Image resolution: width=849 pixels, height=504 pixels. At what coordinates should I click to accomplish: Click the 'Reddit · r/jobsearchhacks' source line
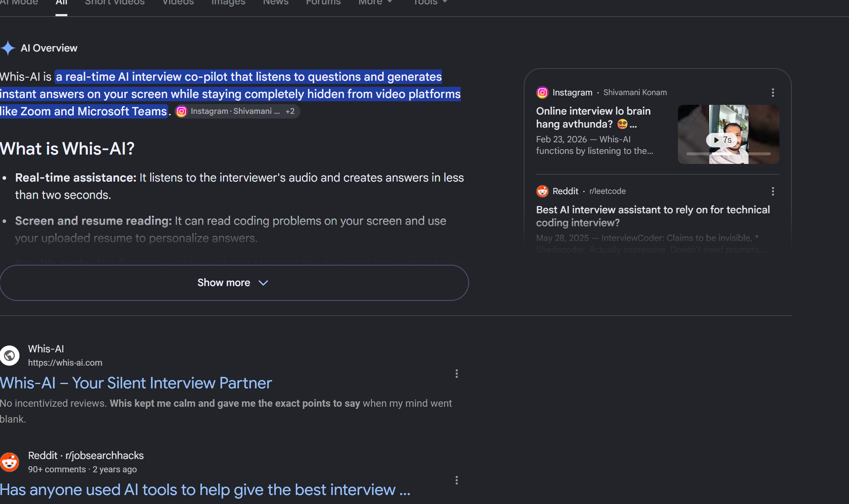click(86, 456)
